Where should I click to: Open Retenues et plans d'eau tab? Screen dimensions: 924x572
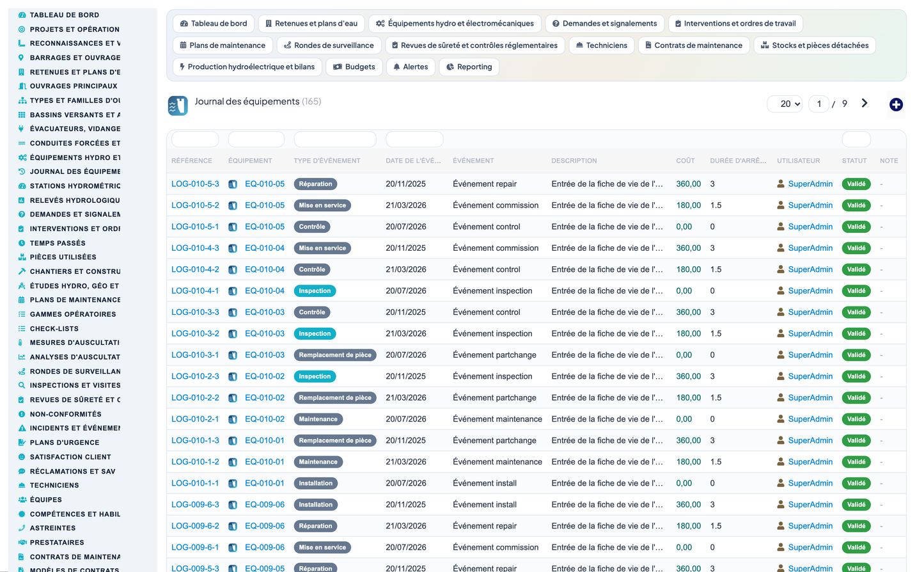point(311,24)
